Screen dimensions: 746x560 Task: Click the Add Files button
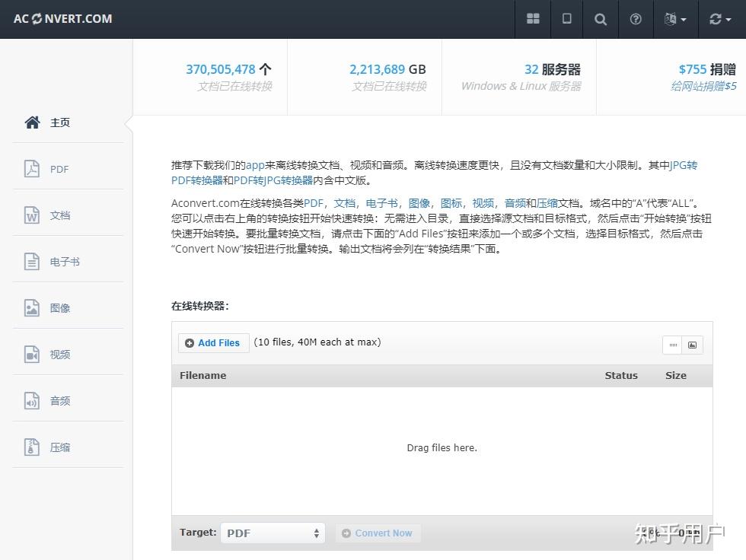pyautogui.click(x=213, y=342)
